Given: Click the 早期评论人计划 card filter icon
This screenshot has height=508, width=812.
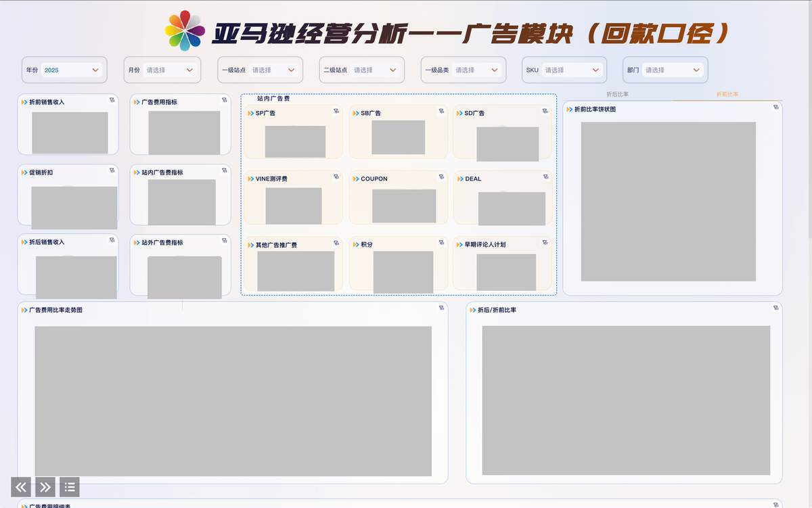Looking at the screenshot, I should (x=545, y=242).
